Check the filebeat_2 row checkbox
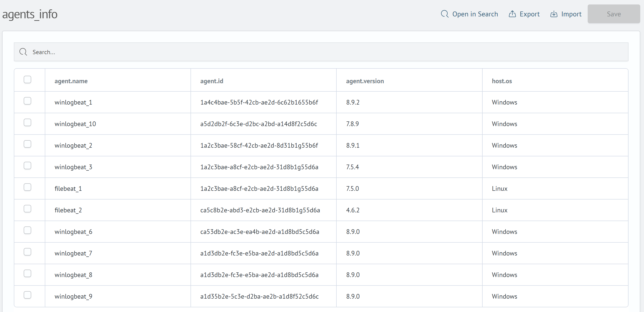Viewport: 644px width, 312px height. tap(27, 209)
